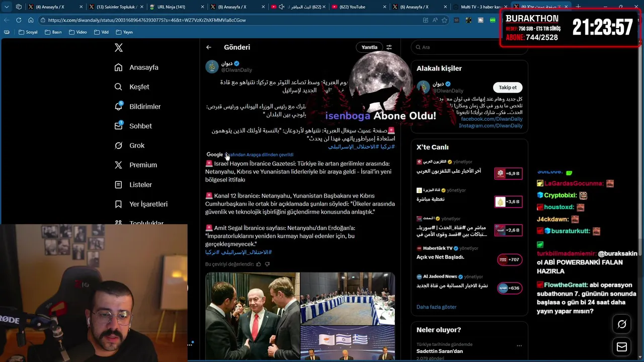
Task: Open Al Jadeed News live +636 badge
Action: [510, 288]
